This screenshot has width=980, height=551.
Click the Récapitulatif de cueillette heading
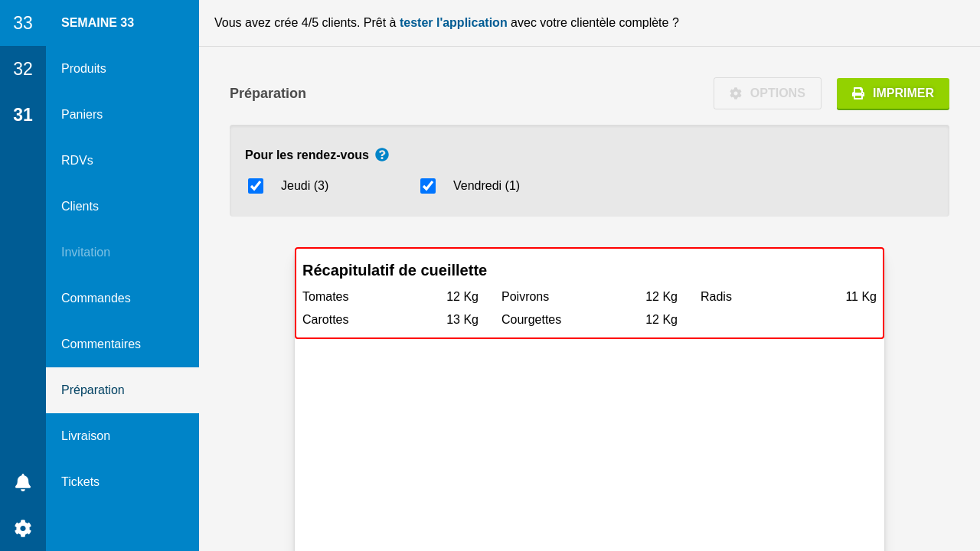[394, 270]
